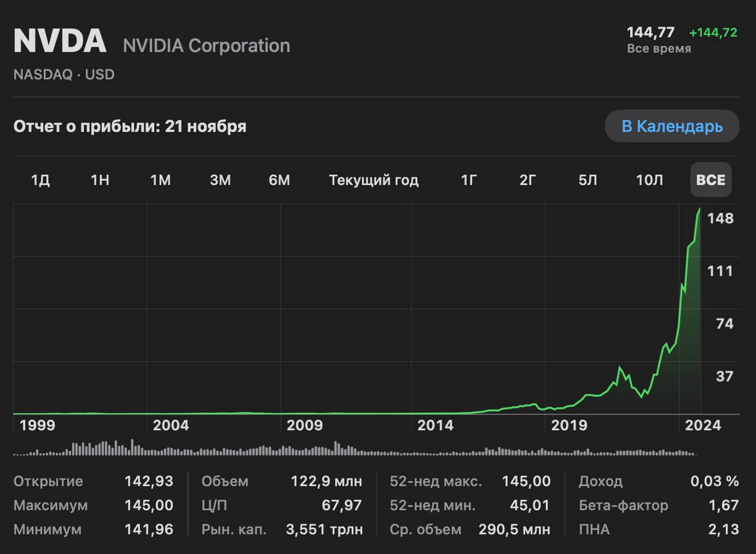756x554 pixels.
Task: Click the Объем value 122,9 млн
Action: tap(326, 481)
